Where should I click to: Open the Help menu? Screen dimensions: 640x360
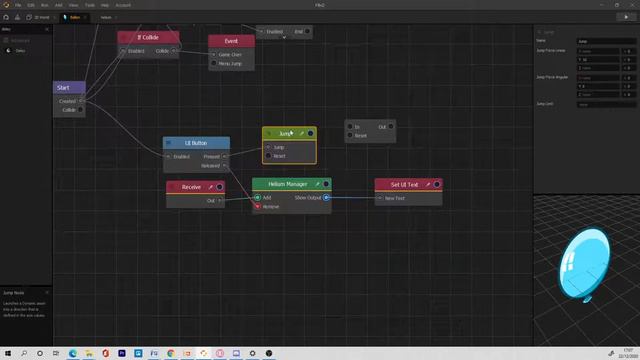point(105,5)
